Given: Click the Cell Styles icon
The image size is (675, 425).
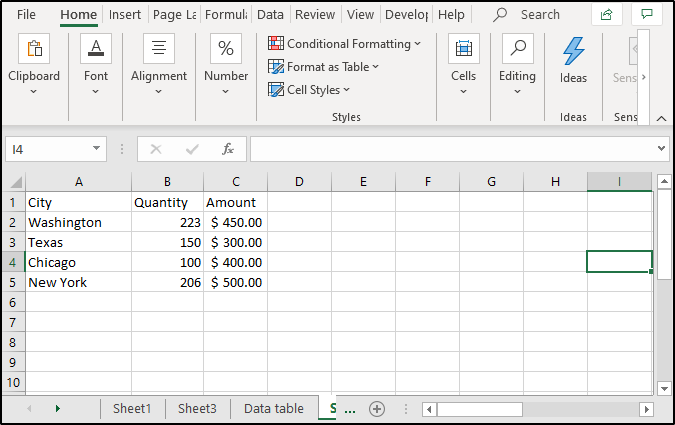Looking at the screenshot, I should point(276,90).
